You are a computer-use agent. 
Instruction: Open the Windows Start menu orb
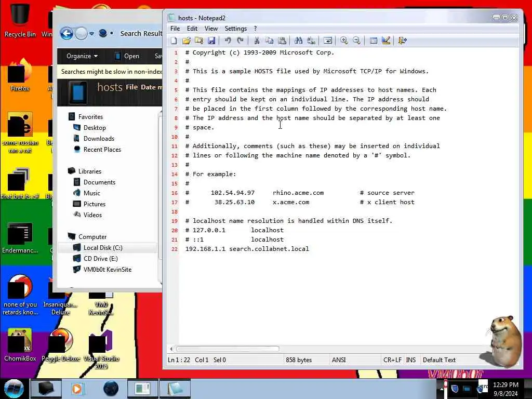click(x=14, y=389)
